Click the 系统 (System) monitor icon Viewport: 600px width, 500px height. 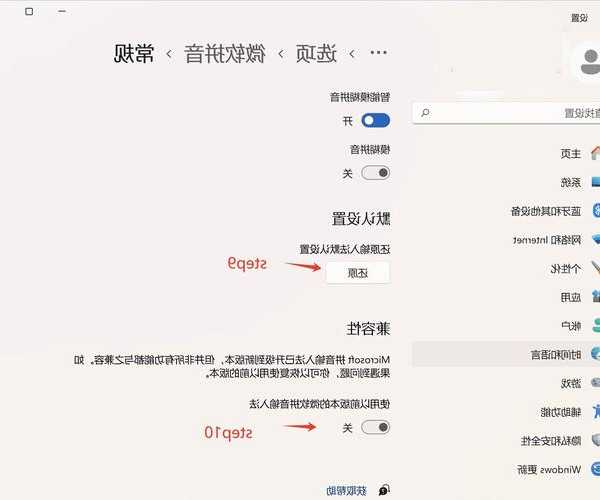click(x=595, y=182)
